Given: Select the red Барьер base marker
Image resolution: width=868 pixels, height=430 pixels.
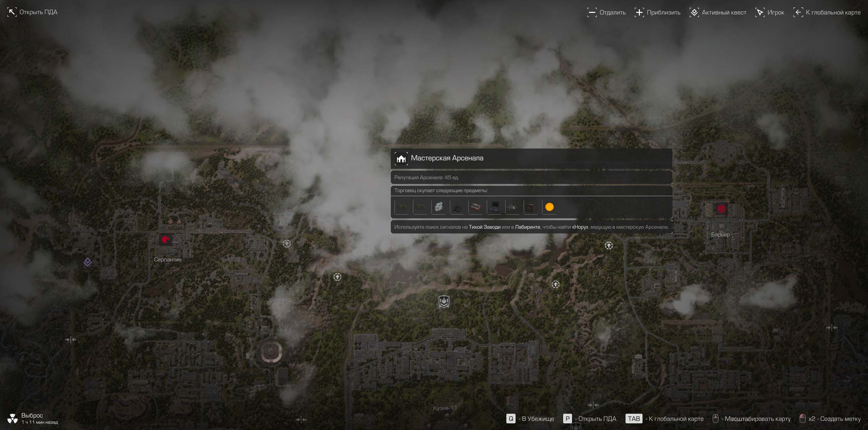Looking at the screenshot, I should pos(721,209).
